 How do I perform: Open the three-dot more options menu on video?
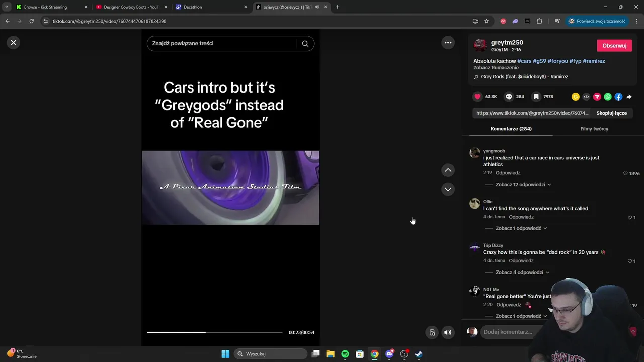448,43
